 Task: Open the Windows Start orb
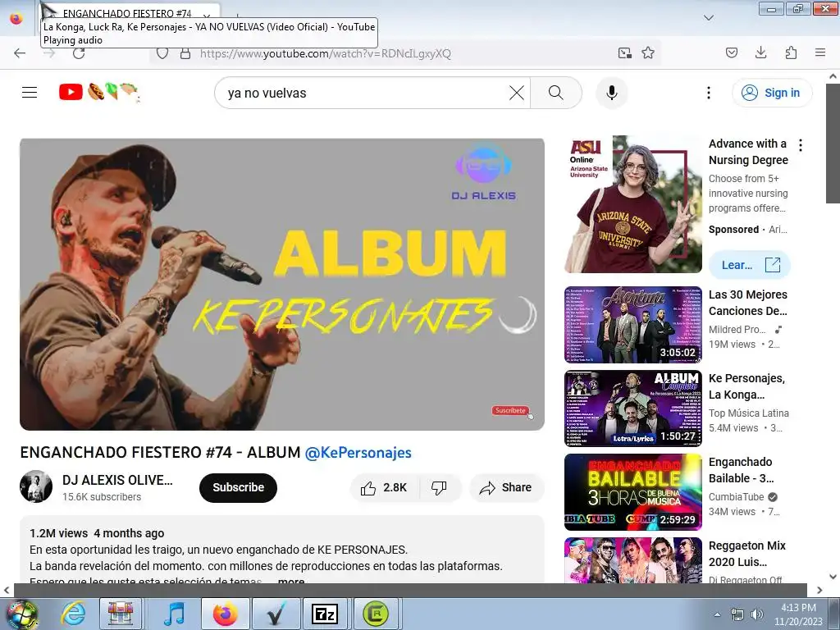coord(21,614)
